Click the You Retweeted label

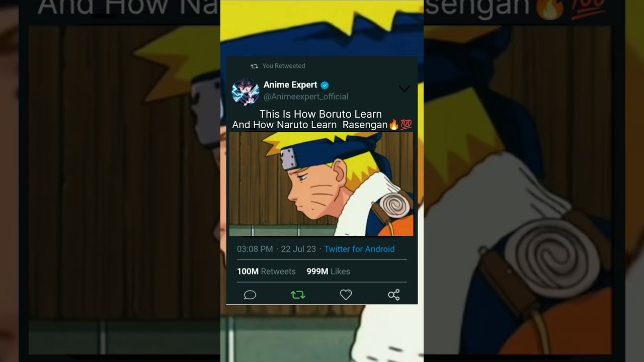(x=284, y=66)
